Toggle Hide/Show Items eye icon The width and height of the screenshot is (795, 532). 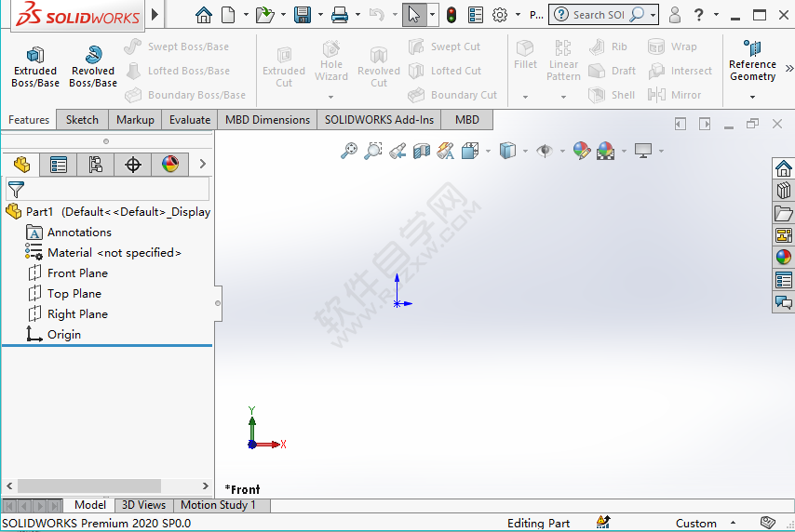tap(545, 151)
